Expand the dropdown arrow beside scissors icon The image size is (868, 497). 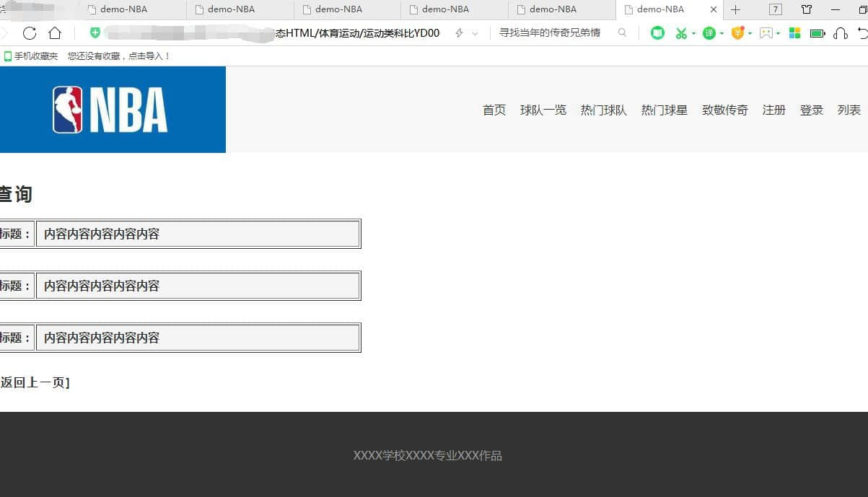pos(693,34)
